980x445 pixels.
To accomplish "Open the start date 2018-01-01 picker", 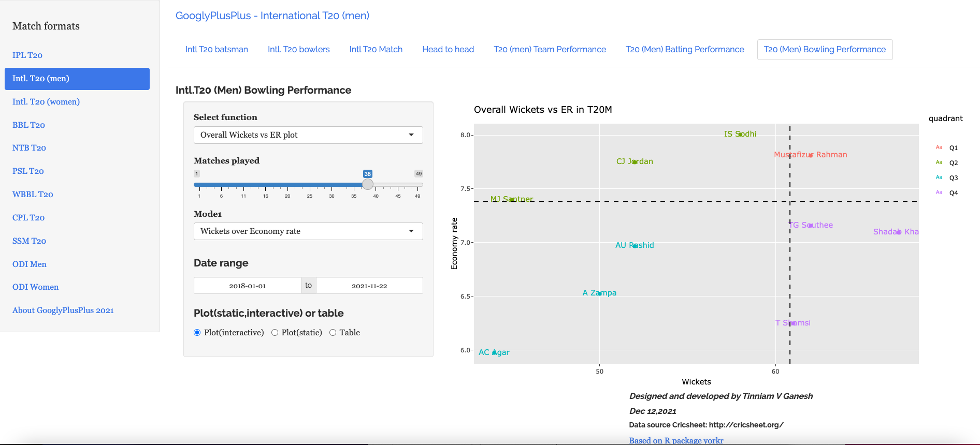I will [x=248, y=286].
